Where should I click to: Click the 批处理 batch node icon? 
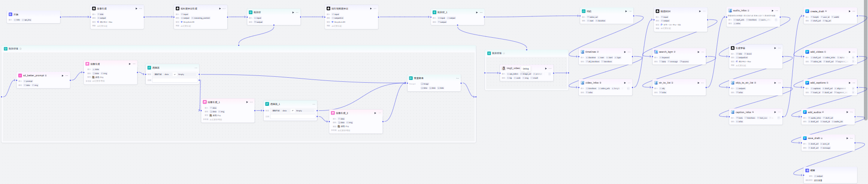[x=250, y=12]
